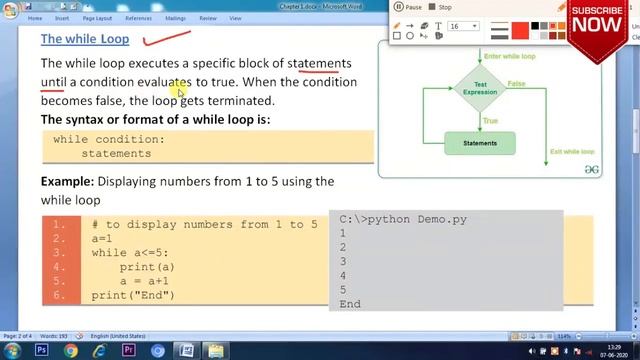
Task: Switch to Draft view button
Action: click(x=549, y=336)
